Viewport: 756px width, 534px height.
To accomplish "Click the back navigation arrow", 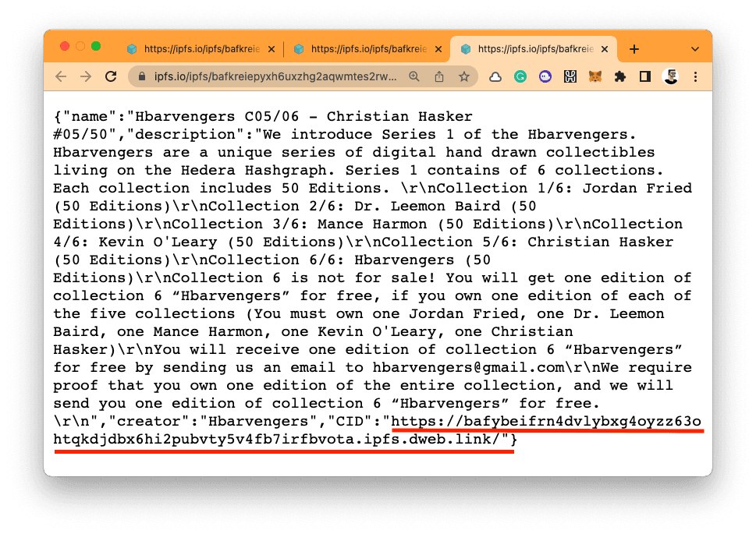I will [62, 76].
